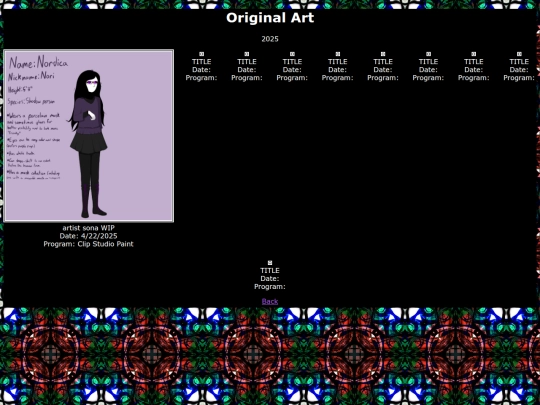This screenshot has width=540, height=405.
Task: Click the Back link
Action: coord(270,301)
